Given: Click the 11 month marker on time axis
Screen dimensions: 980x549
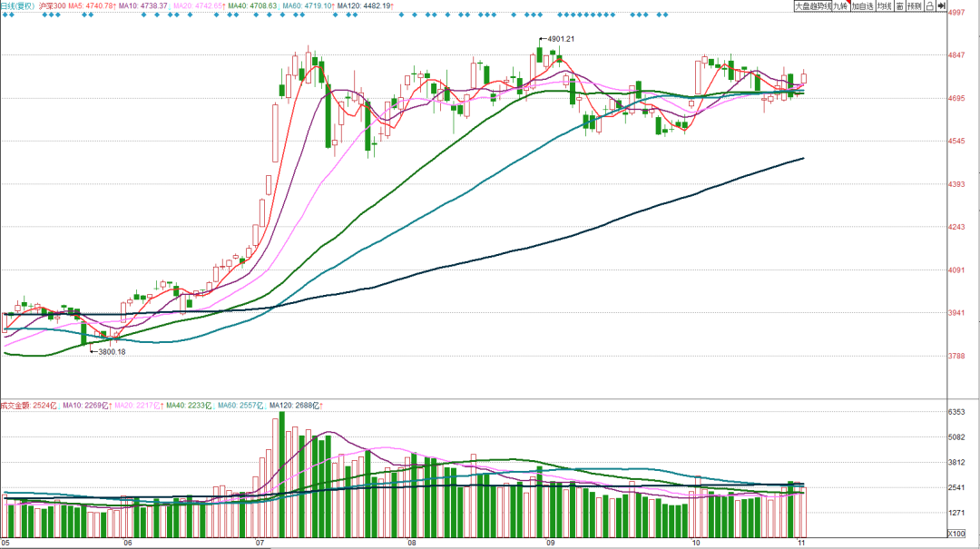Looking at the screenshot, I should (x=800, y=543).
